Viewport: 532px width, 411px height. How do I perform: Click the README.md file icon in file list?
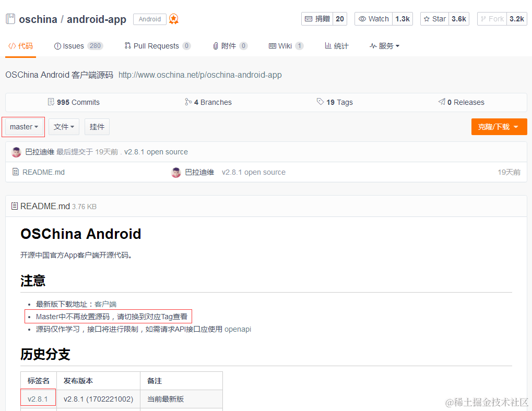[15, 172]
